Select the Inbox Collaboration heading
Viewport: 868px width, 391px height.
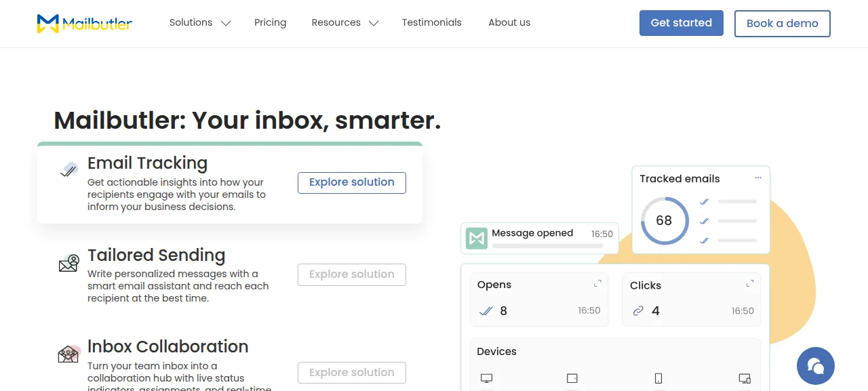168,347
